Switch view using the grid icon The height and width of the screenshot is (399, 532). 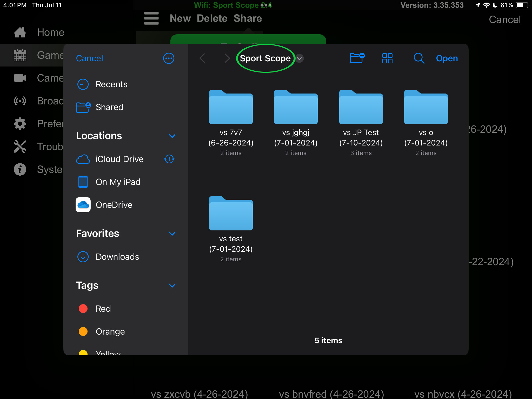pos(387,58)
